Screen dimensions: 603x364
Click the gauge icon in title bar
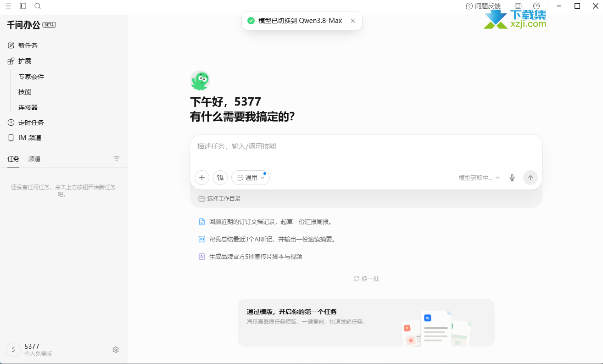[536, 6]
